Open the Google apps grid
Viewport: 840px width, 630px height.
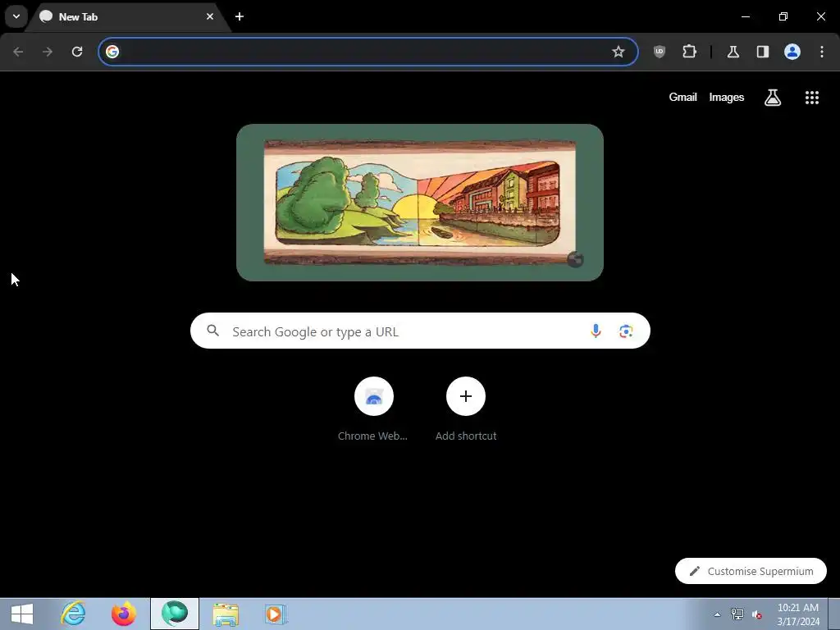(812, 98)
